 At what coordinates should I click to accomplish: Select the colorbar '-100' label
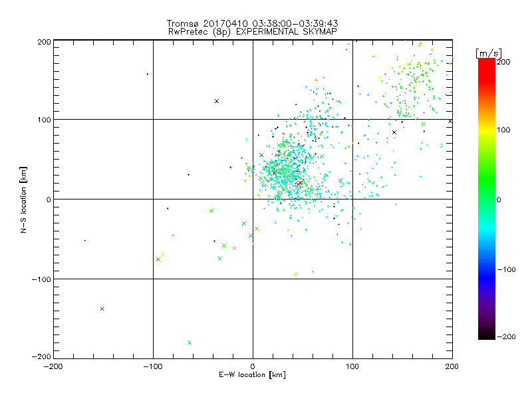(506, 269)
